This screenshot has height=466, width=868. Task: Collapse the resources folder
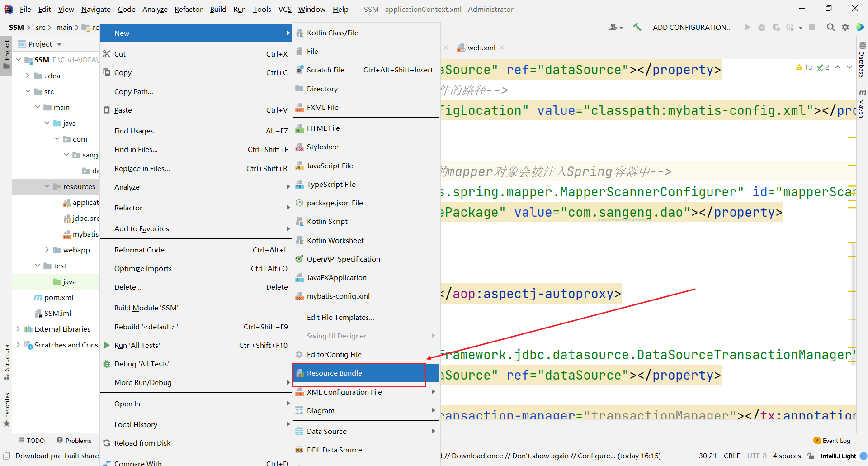tap(47, 186)
